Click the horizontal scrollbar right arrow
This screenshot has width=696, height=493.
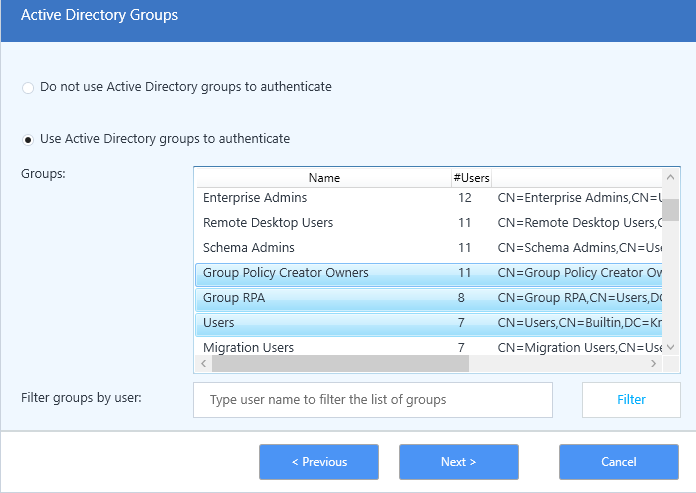[655, 365]
